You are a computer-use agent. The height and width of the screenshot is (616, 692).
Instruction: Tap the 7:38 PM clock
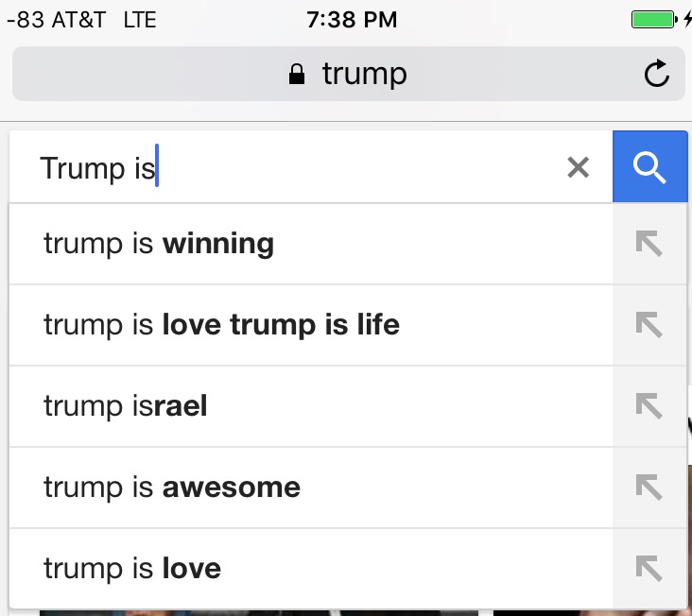click(x=352, y=19)
